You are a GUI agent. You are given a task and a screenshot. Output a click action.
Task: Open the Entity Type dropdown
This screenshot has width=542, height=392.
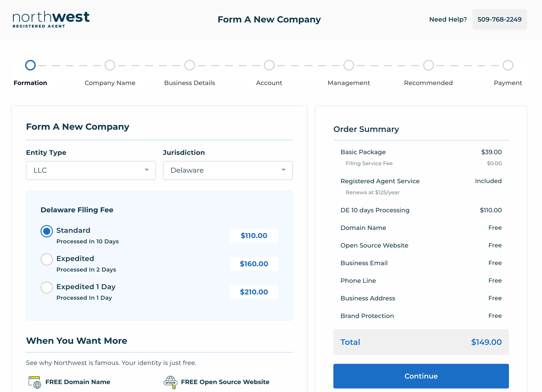[x=91, y=170]
